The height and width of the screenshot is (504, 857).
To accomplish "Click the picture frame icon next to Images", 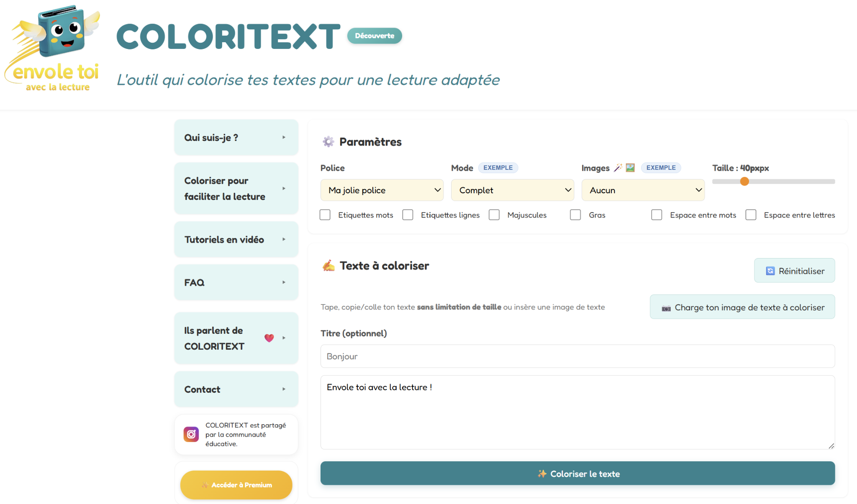I will [x=631, y=167].
